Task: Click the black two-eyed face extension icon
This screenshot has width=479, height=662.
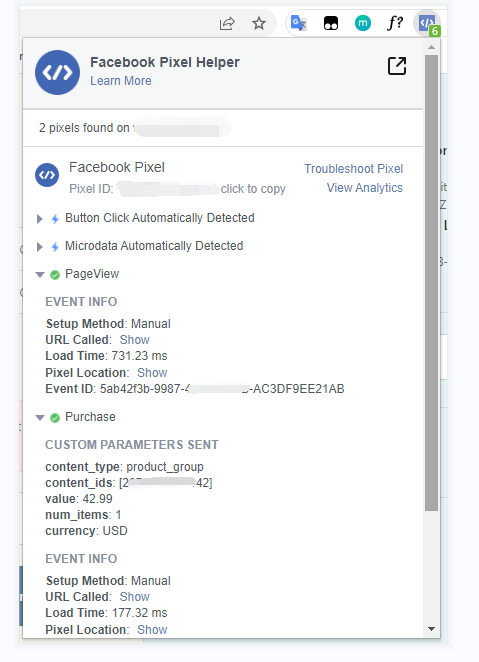Action: point(331,23)
